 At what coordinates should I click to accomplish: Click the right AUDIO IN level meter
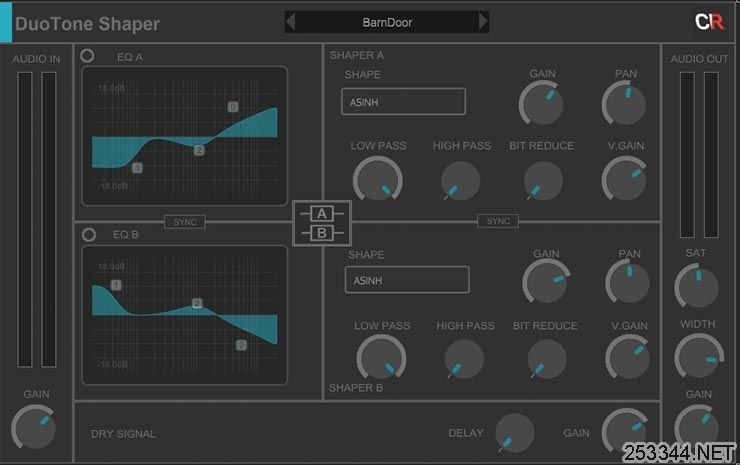49,220
